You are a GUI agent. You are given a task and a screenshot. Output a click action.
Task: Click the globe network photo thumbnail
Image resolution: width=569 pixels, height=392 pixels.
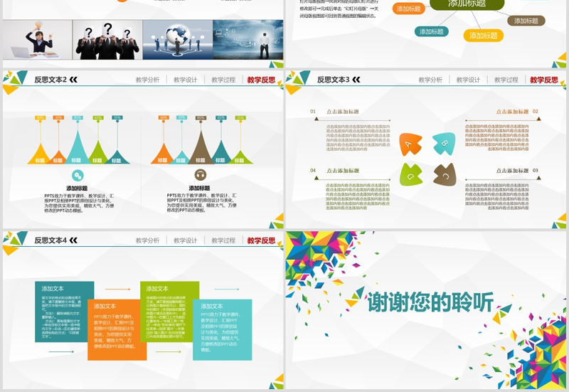pos(177,39)
